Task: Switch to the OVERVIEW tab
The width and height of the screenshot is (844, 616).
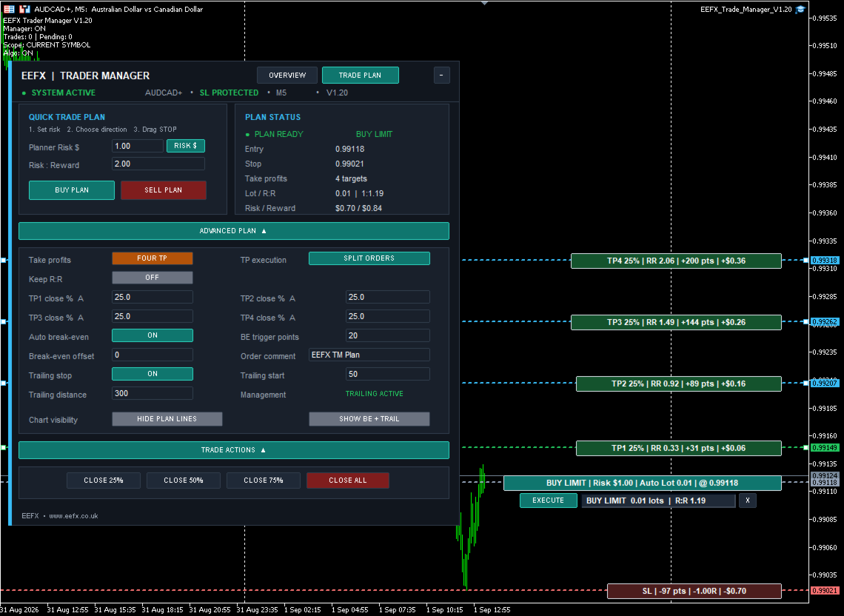Action: tap(287, 76)
